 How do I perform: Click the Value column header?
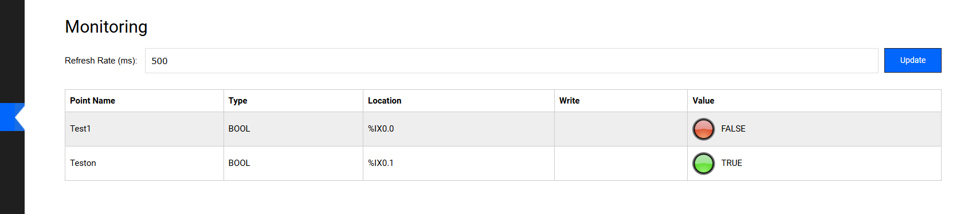click(814, 101)
